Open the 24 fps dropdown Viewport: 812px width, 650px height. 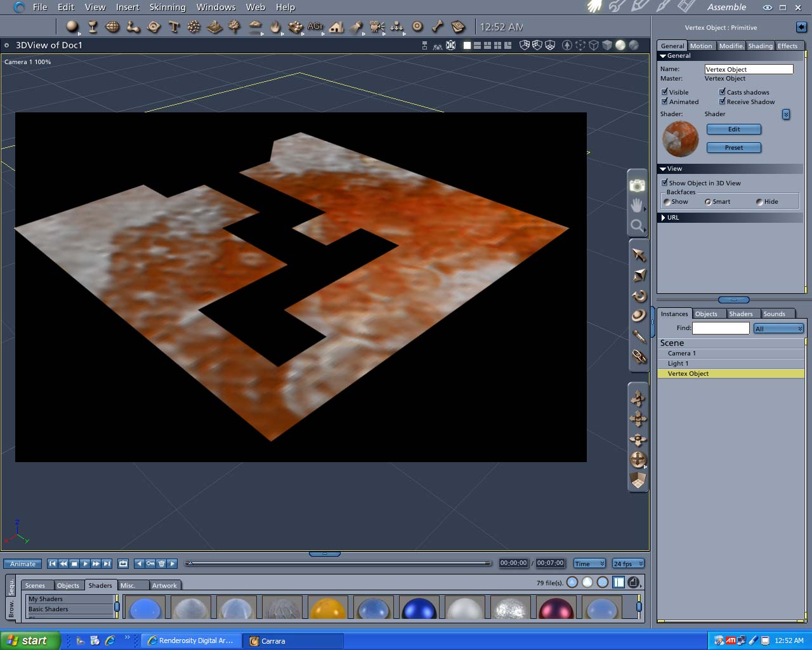(x=628, y=564)
